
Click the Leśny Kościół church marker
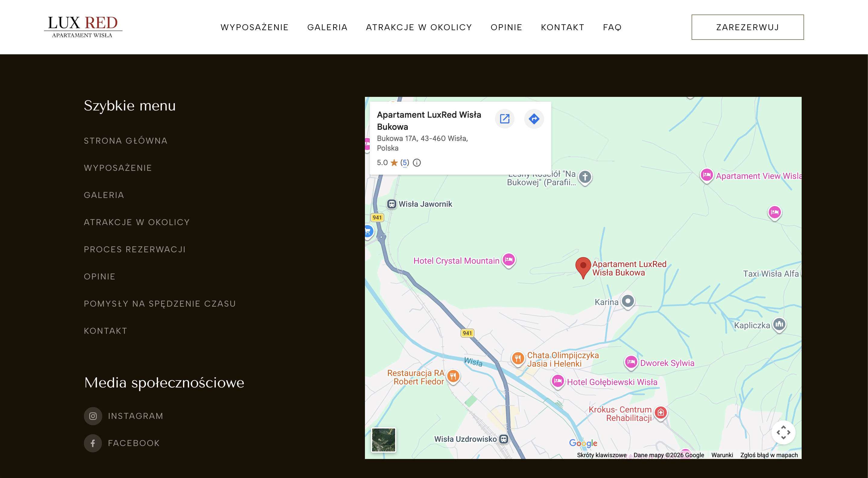pyautogui.click(x=585, y=177)
